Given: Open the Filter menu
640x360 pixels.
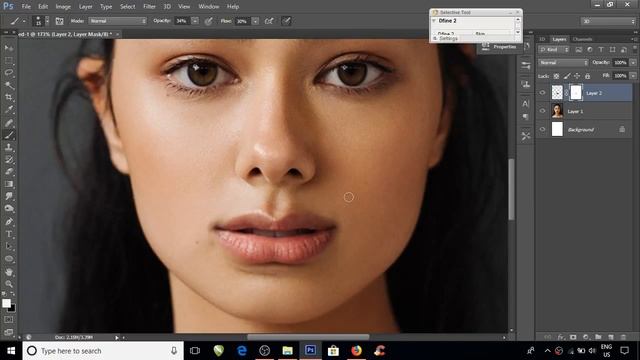Looking at the screenshot, I should (149, 7).
